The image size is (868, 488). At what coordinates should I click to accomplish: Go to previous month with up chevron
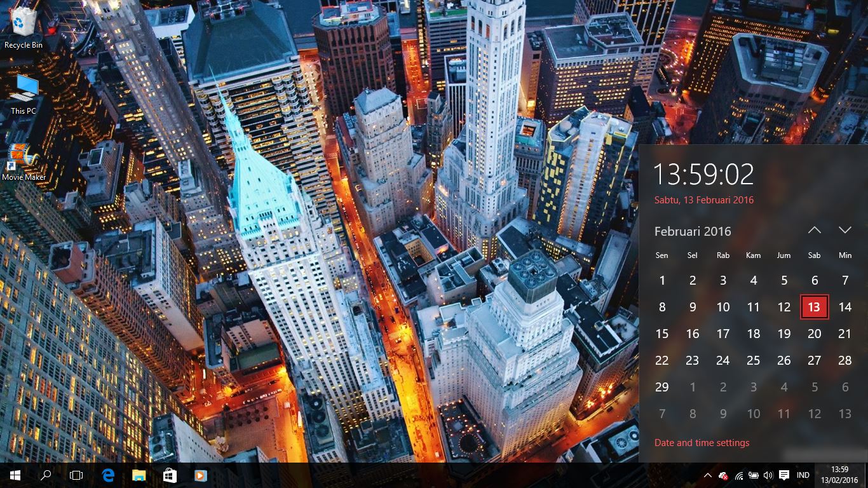(x=814, y=230)
